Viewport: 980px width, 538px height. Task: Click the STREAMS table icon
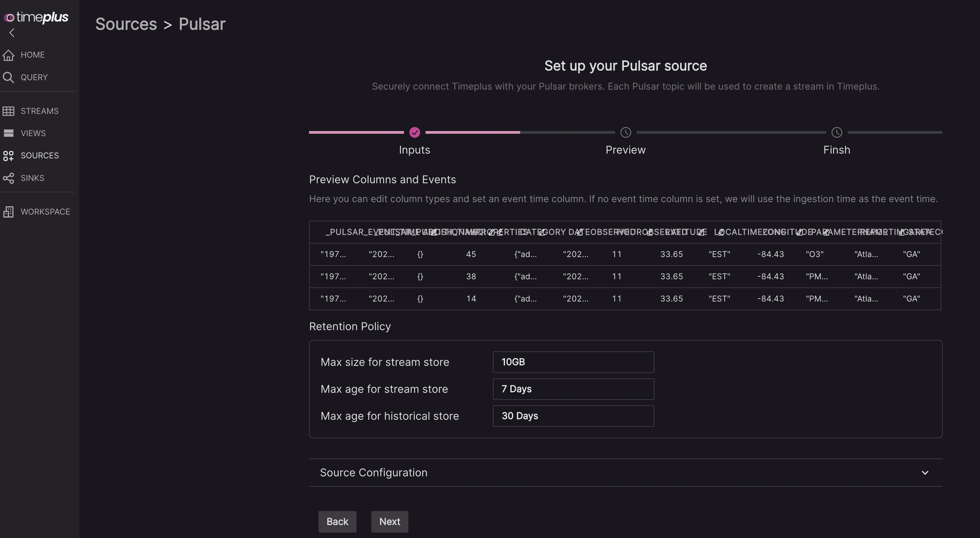click(x=8, y=111)
